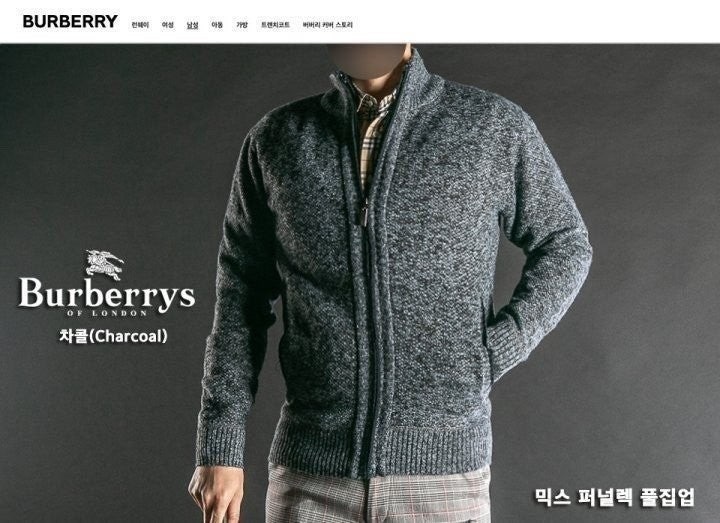Open the 아동 menu item
This screenshot has height=523, width=720.
[217, 25]
